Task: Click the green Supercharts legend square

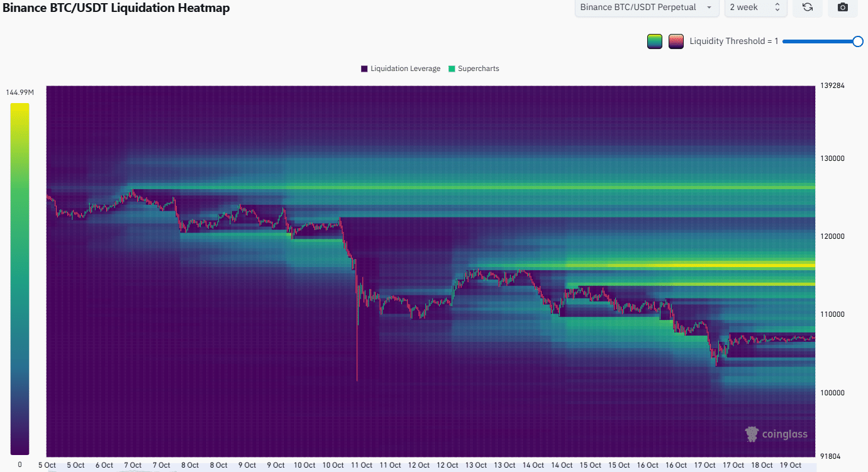Action: click(452, 69)
